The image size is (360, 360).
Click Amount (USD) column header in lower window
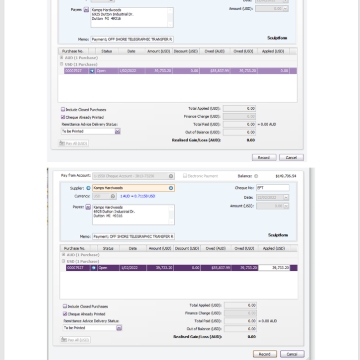coord(160,248)
